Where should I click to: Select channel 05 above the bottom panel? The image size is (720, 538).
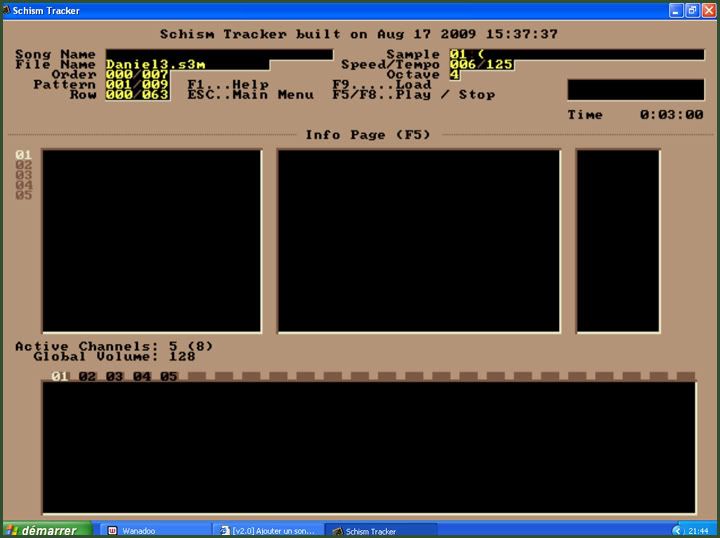click(x=169, y=376)
